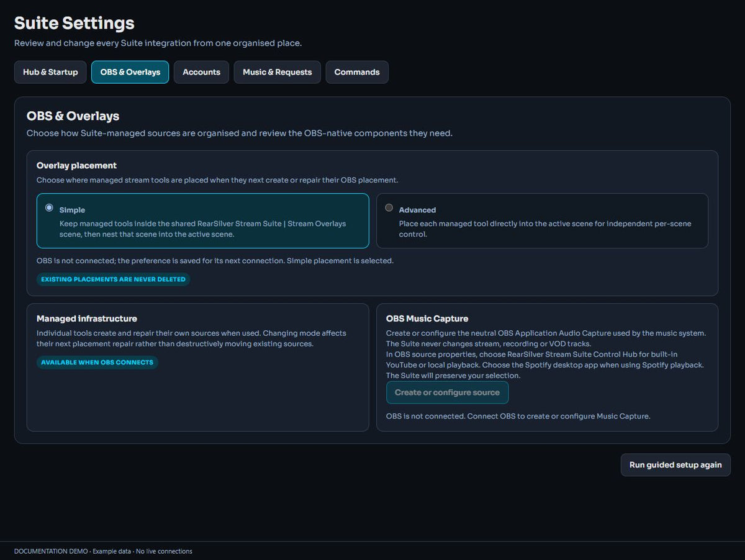Screen dimensions: 745x560
Task: Click the Create or configure source button
Action: point(447,392)
